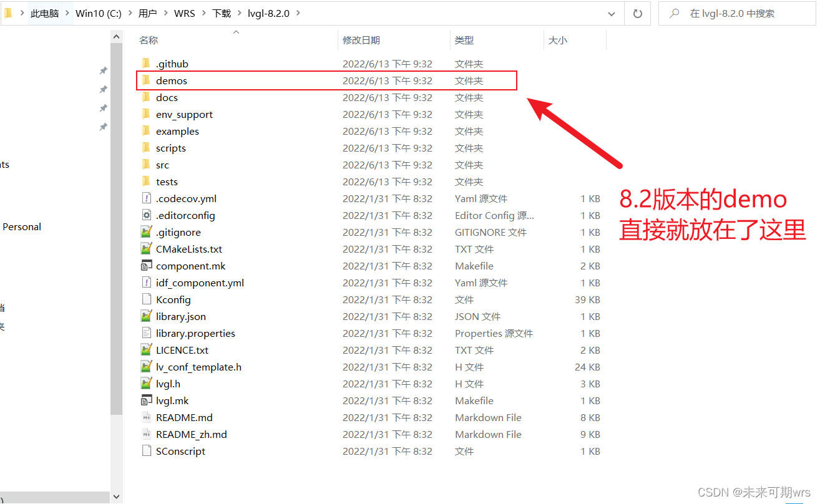Click the scripts folder icon

pos(146,148)
